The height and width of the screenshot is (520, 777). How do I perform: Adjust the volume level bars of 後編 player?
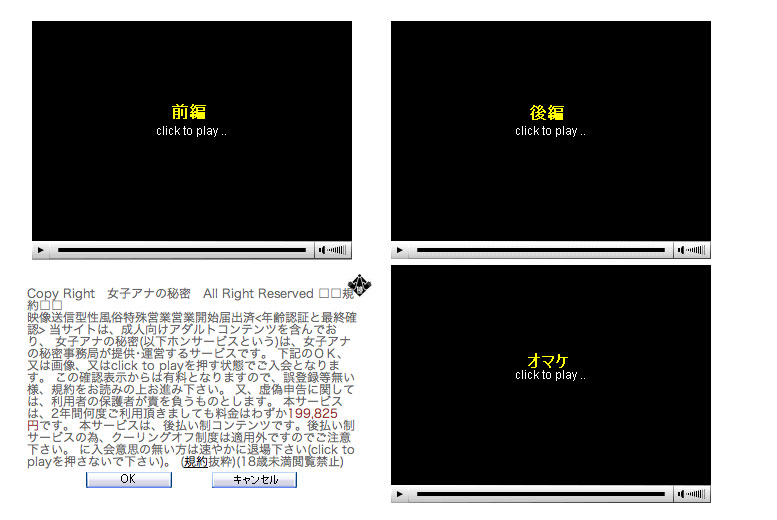(x=697, y=250)
